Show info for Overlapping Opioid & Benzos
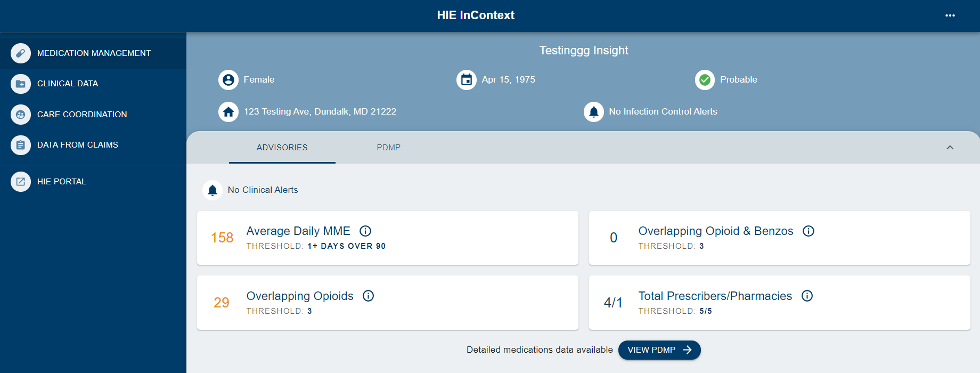 tap(808, 231)
